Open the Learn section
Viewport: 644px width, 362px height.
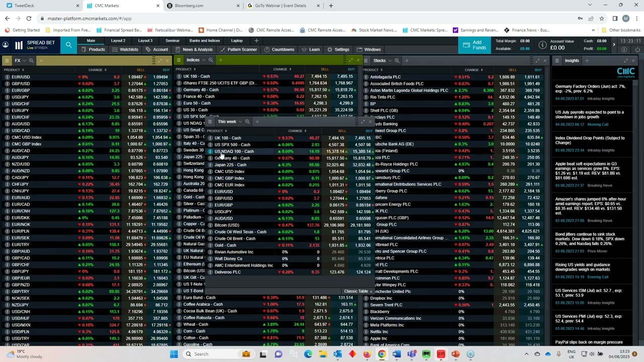point(310,49)
